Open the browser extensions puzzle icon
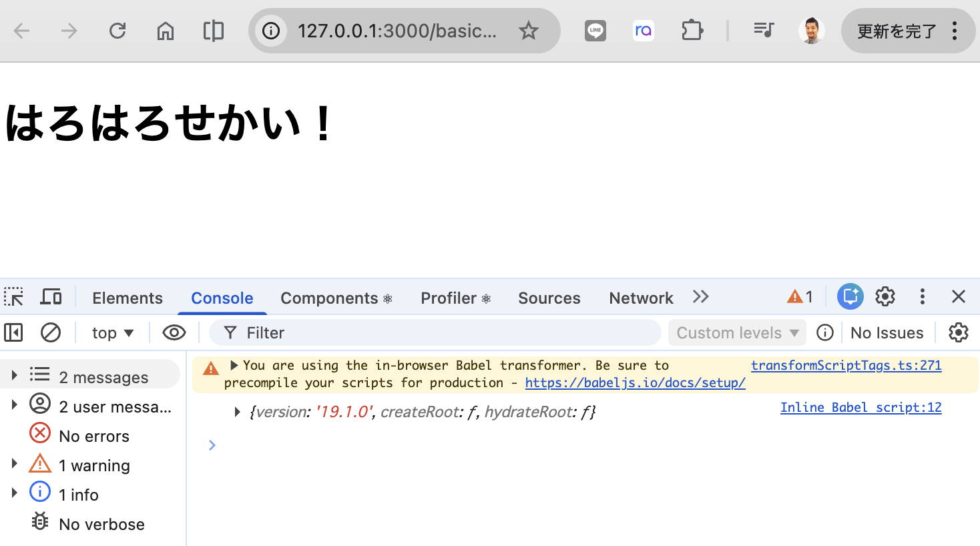 (692, 30)
